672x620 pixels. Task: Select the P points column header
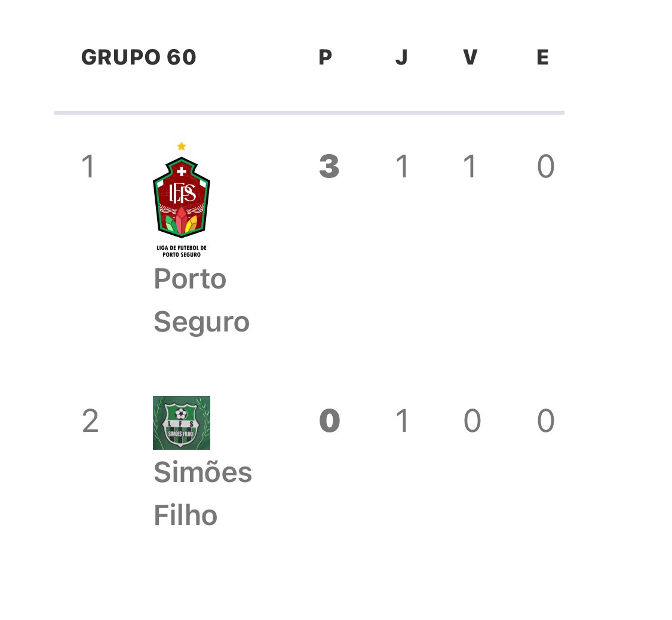tap(326, 57)
